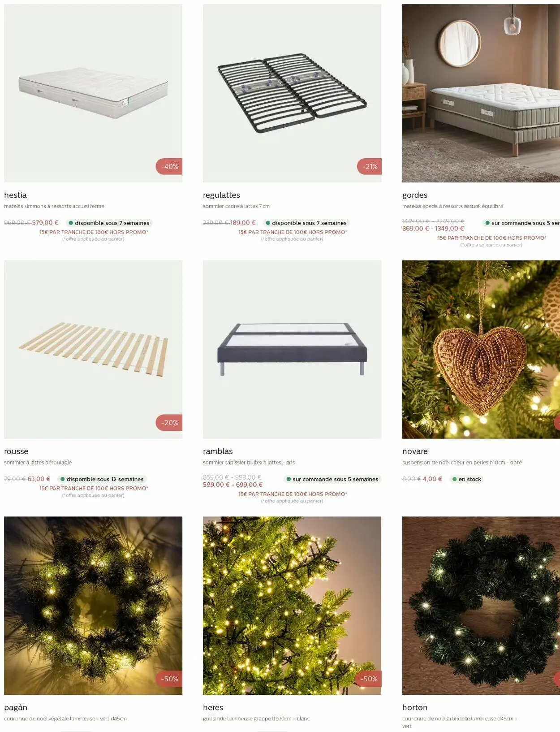Open the regulattes product title link
This screenshot has height=732, width=560.
[x=221, y=195]
